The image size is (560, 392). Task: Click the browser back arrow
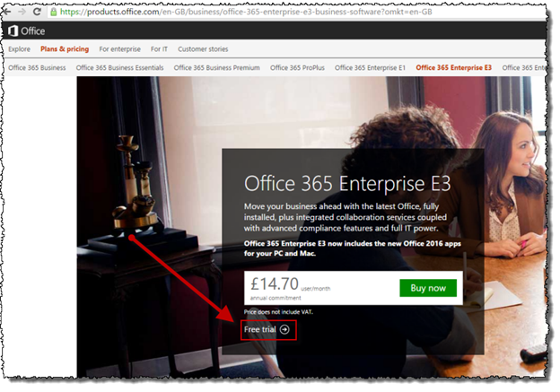(x=7, y=12)
